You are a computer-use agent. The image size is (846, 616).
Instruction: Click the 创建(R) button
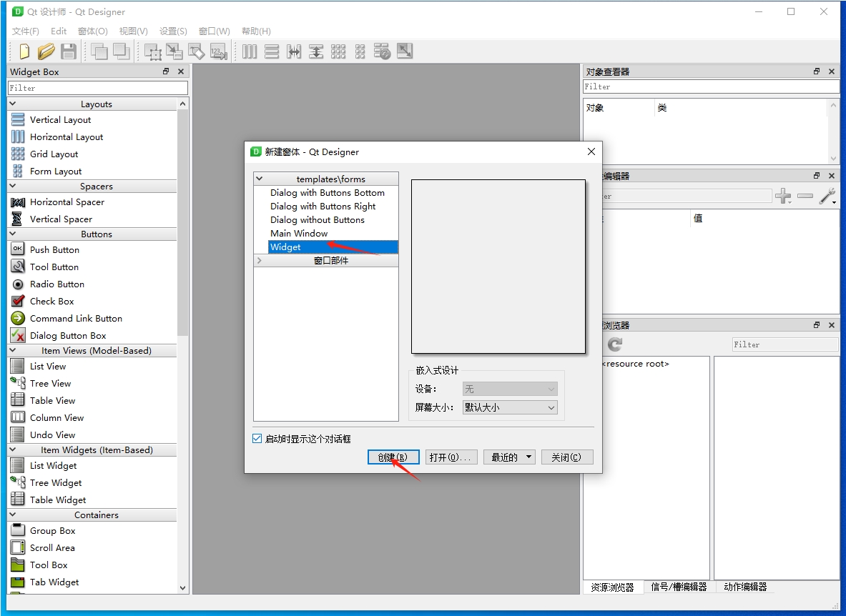[x=393, y=457]
